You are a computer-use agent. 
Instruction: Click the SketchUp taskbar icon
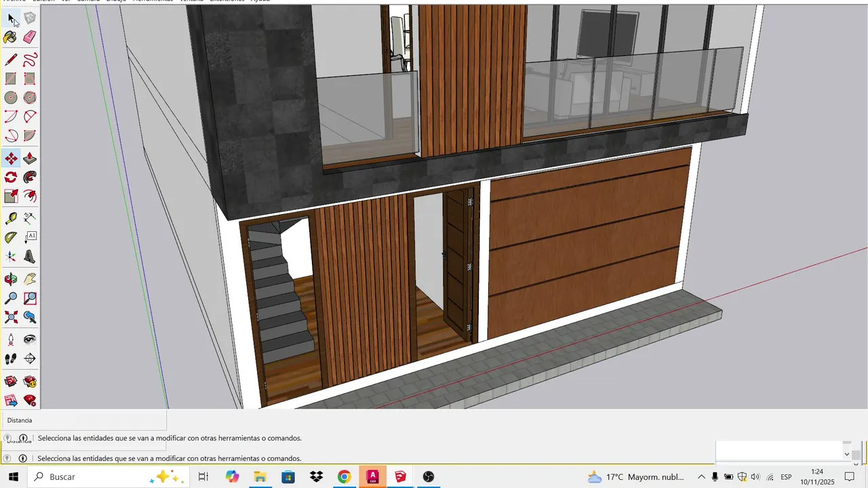pyautogui.click(x=400, y=476)
